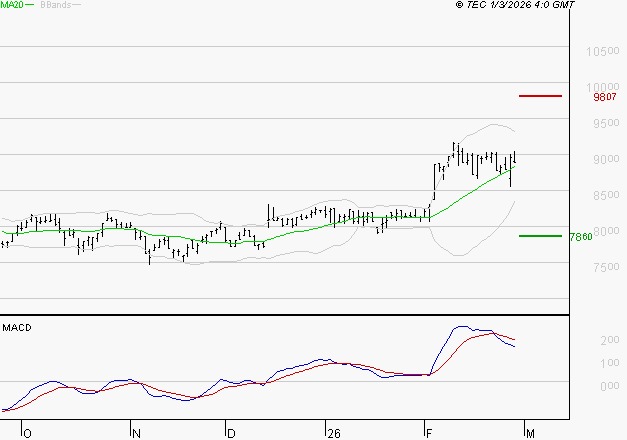Click the TEC copyright timestamp text
This screenshot has width=627, height=440.
point(515,5)
